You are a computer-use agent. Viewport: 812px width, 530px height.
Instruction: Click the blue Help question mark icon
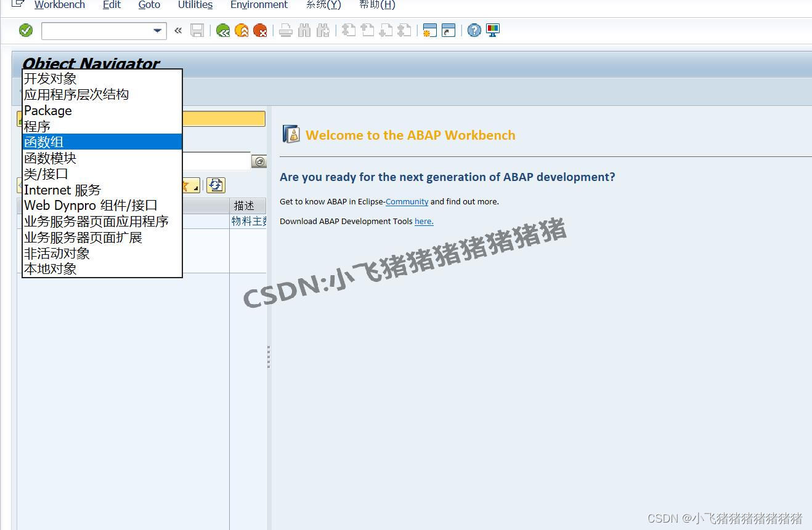click(x=474, y=30)
